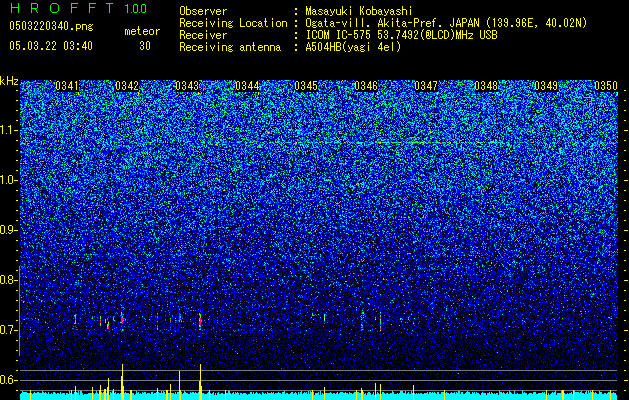Click the 0.7 frequency axis label

point(9,330)
